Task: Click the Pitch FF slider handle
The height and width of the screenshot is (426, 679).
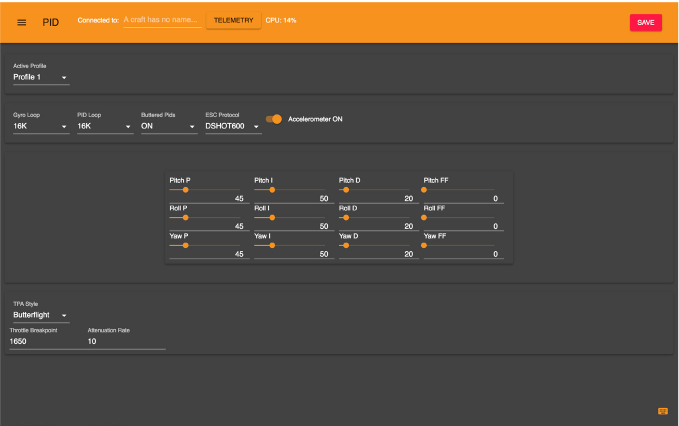Action: pos(424,190)
